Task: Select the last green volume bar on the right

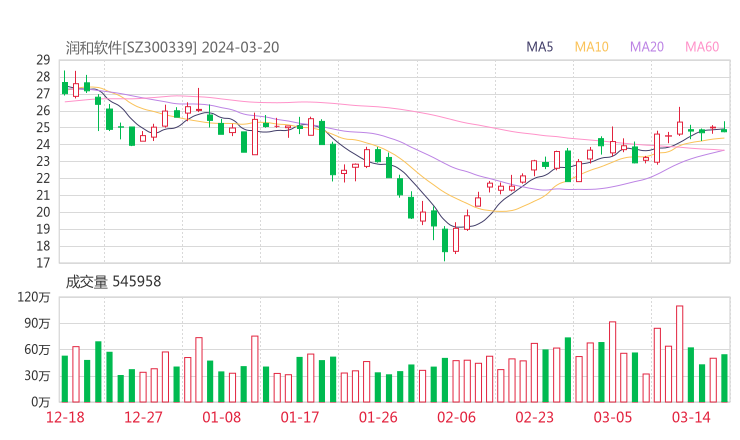Action: click(724, 378)
